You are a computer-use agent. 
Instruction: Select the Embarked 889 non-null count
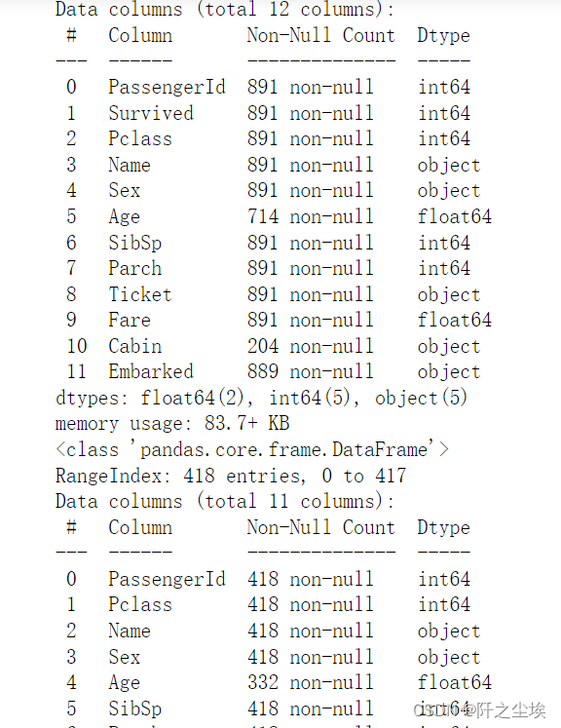(311, 371)
